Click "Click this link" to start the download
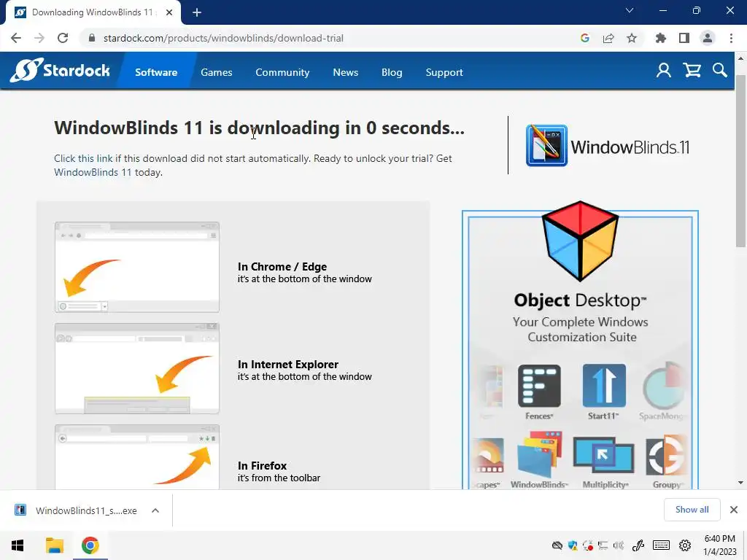The height and width of the screenshot is (560, 747). (83, 158)
